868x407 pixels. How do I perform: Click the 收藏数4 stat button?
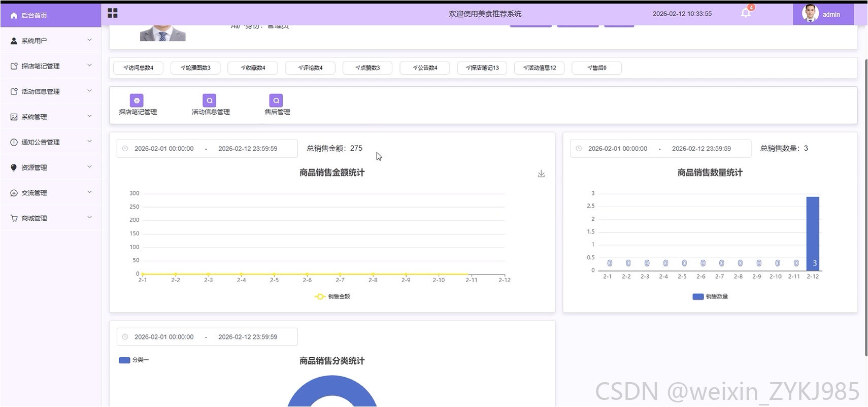[253, 68]
